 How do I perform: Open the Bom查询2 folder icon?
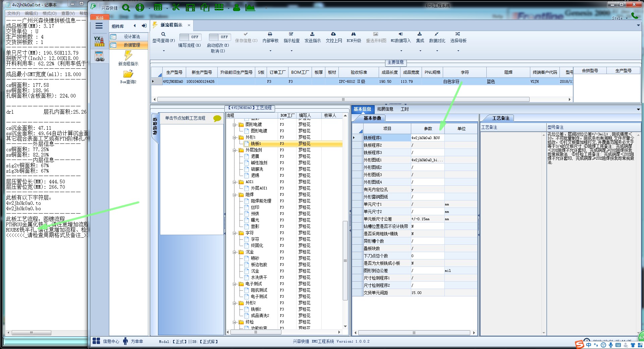[128, 74]
